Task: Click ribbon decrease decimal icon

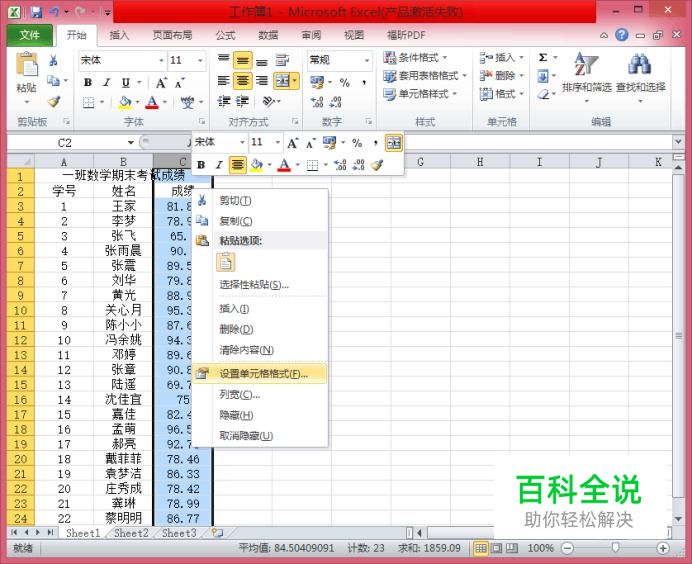Action: [335, 102]
